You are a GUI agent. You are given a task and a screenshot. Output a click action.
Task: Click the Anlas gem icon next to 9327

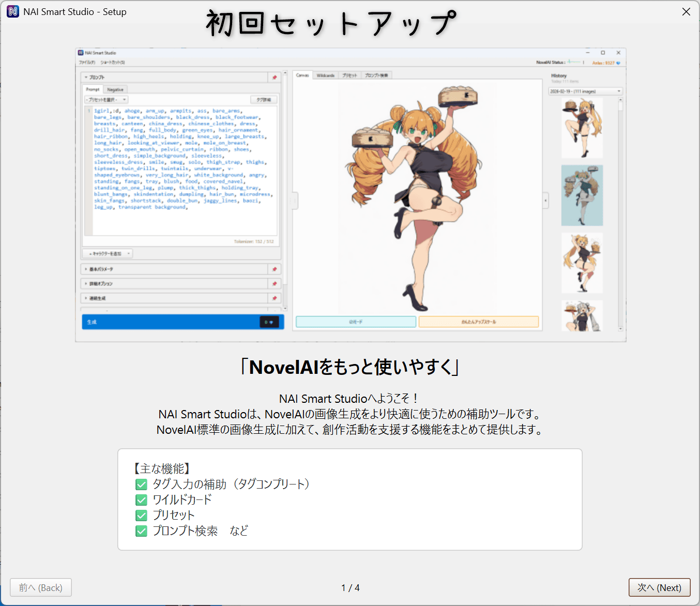618,62
